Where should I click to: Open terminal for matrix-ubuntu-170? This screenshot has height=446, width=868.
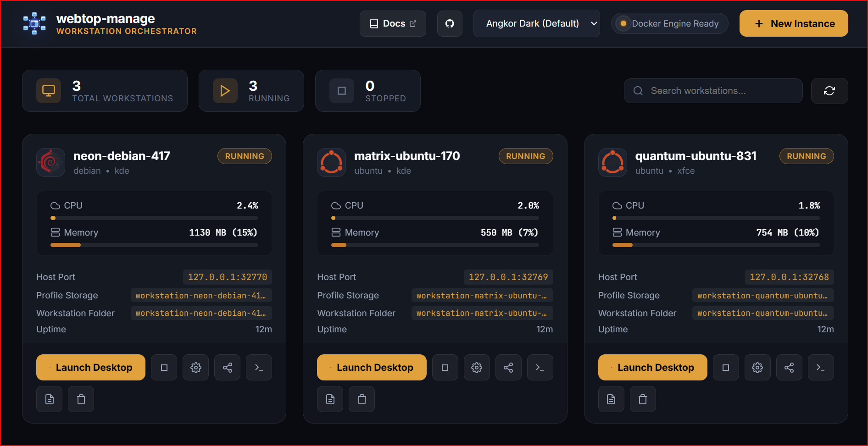540,368
